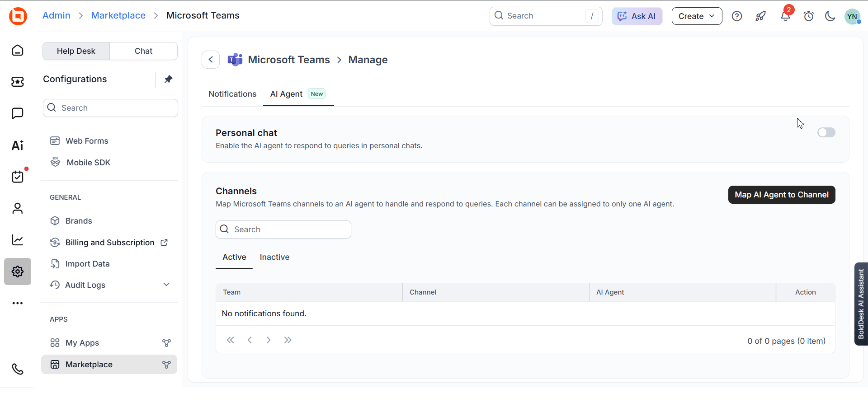Open Billing and Subscription external link

coord(110,243)
